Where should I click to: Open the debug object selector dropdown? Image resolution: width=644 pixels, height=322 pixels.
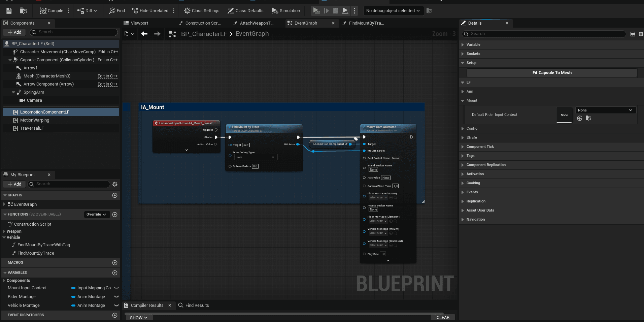393,11
